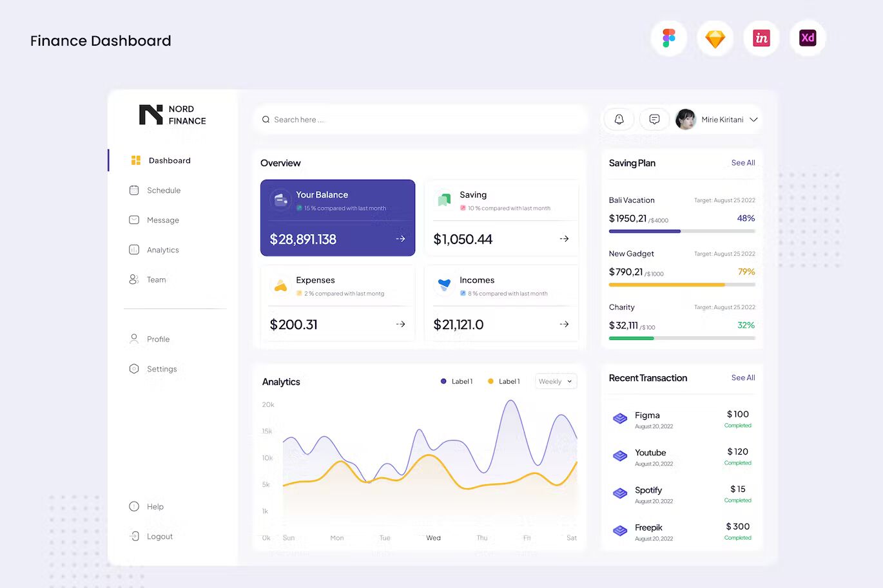
Task: Open the Schedule sidebar item
Action: (x=163, y=191)
